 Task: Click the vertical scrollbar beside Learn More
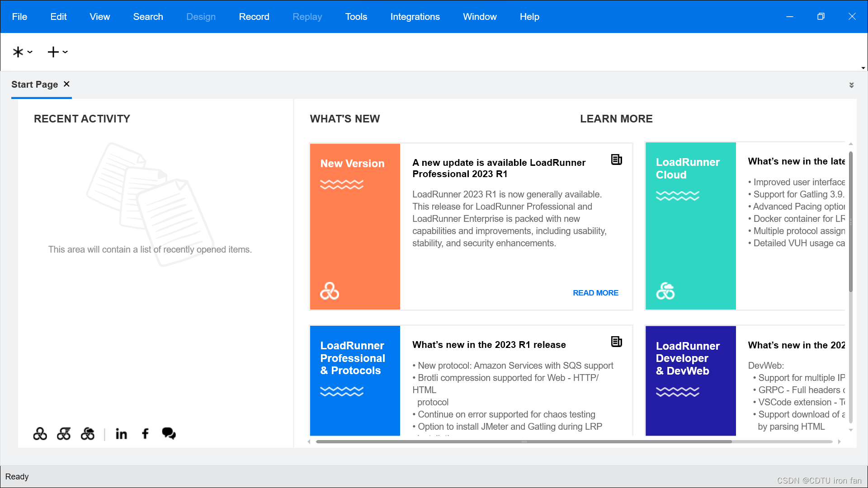point(850,221)
